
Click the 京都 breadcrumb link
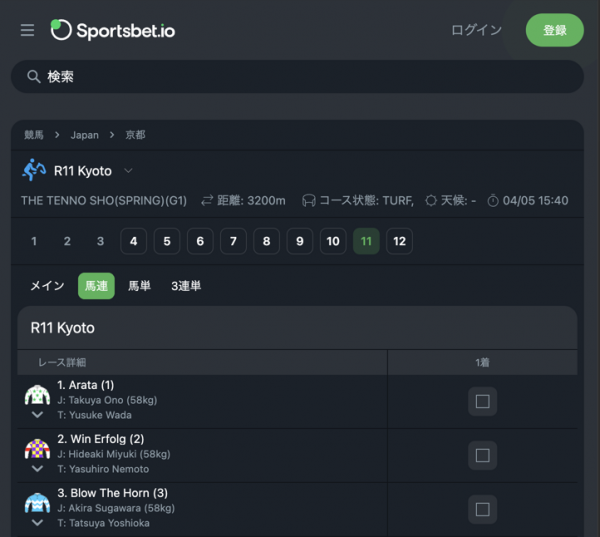[135, 135]
